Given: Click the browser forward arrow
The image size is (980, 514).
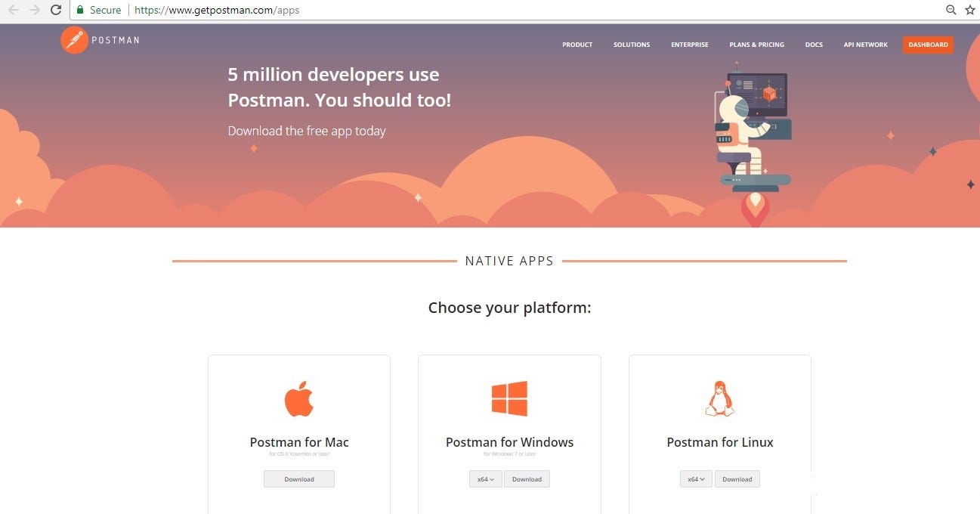Looking at the screenshot, I should (34, 10).
